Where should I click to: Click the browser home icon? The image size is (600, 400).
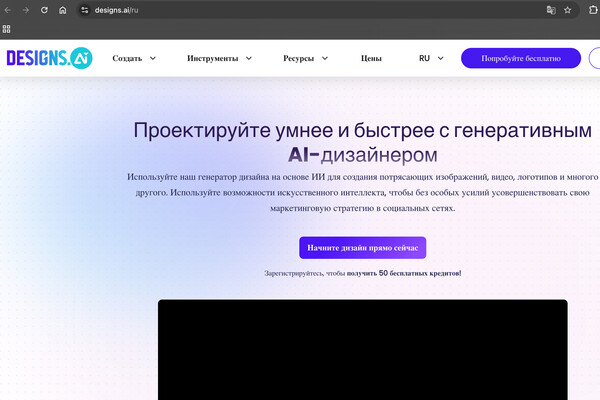[62, 9]
